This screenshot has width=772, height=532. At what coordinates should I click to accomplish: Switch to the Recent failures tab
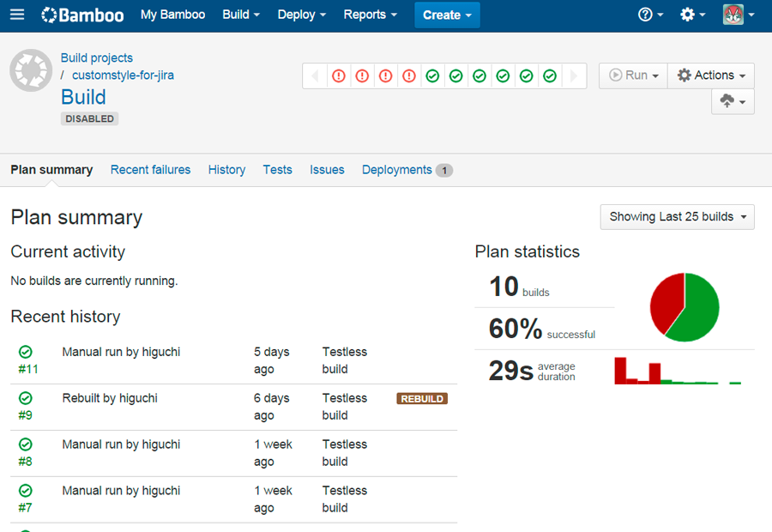150,170
